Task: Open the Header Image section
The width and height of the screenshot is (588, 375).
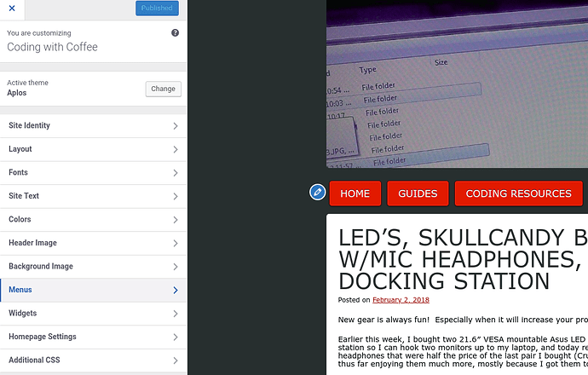Action: 94,243
